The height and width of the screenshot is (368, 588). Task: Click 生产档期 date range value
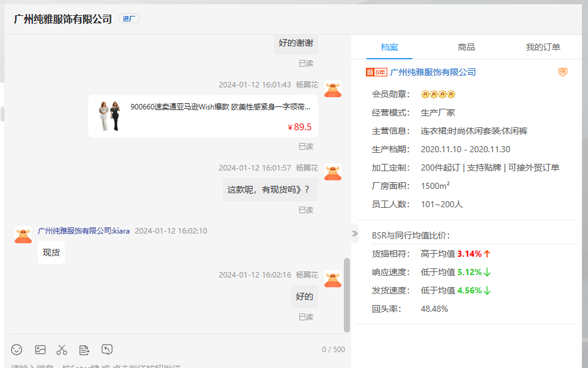(466, 149)
